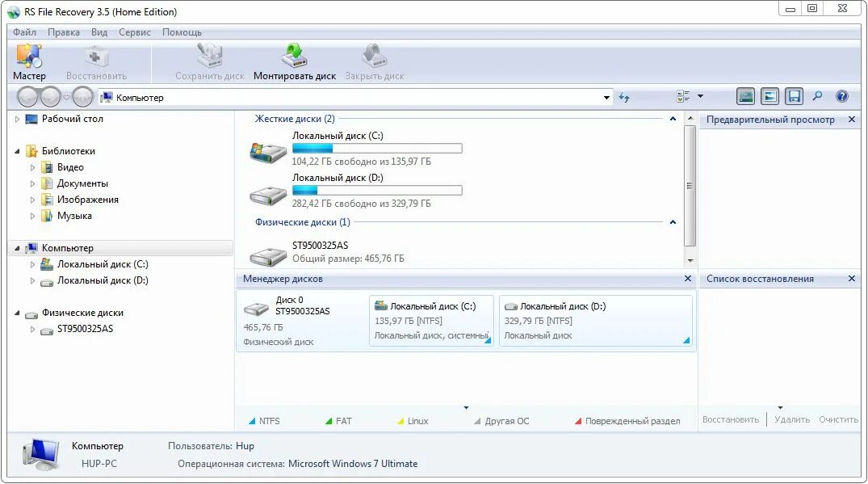This screenshot has width=868, height=484.
Task: Go forward with the round forward arrow
Action: [x=50, y=97]
